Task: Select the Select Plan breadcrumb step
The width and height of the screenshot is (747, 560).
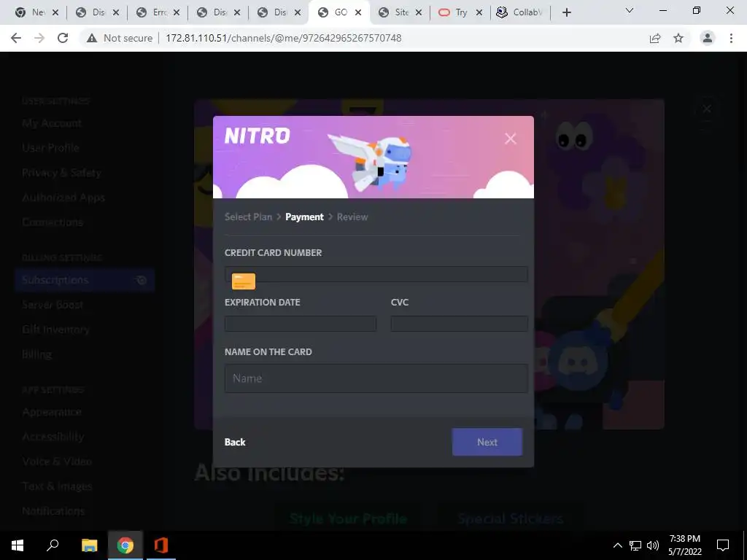Action: [x=248, y=217]
